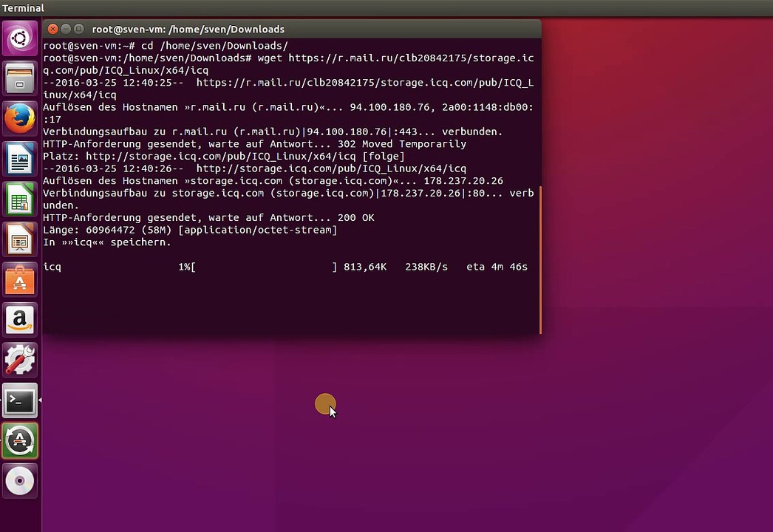Open System Settings gear and wrench icon
This screenshot has height=532, width=773.
tap(20, 361)
